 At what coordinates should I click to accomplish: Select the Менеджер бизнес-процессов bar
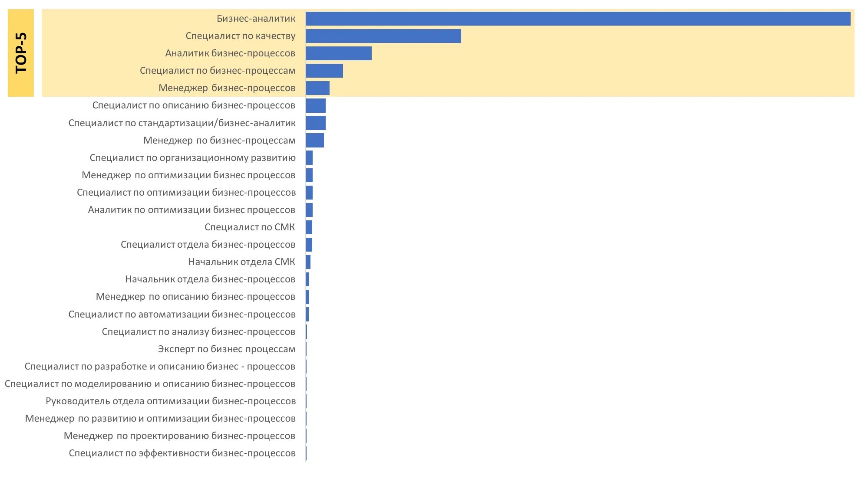pyautogui.click(x=318, y=88)
